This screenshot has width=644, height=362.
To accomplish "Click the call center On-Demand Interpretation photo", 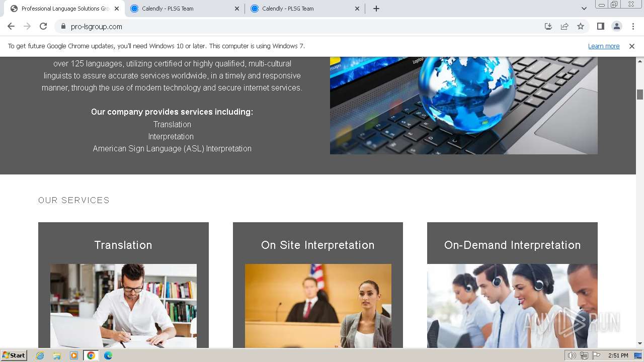I will [512, 306].
